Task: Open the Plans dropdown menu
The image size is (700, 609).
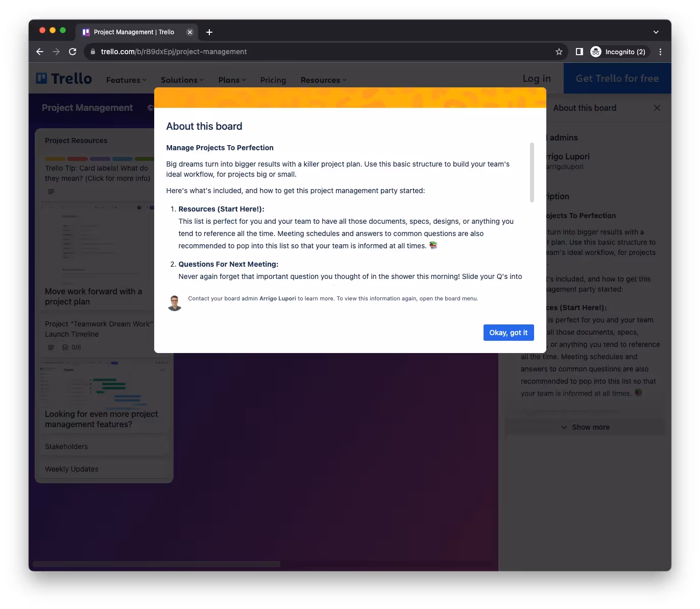Action: tap(232, 80)
